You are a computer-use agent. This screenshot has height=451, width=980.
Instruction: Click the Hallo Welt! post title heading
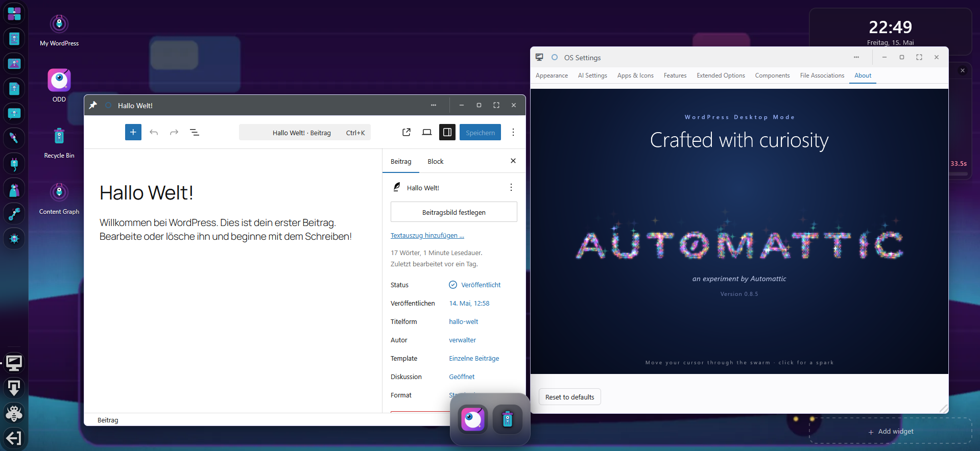tap(147, 193)
